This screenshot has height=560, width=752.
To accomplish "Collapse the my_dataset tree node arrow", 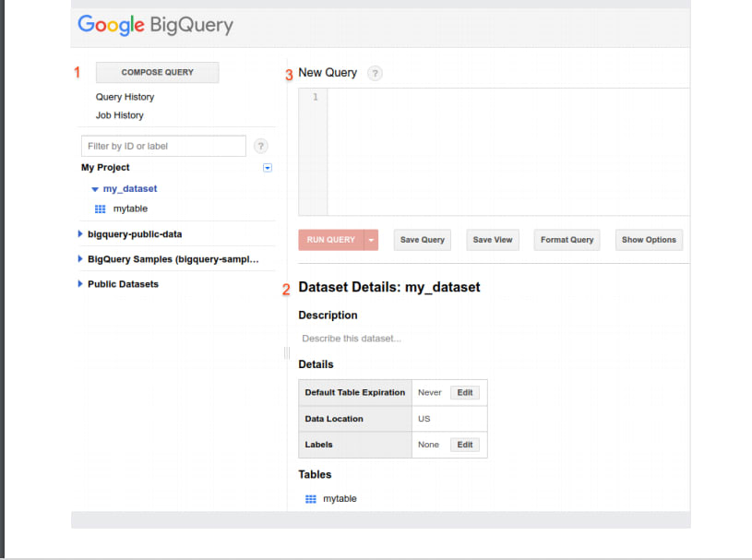I will [95, 189].
